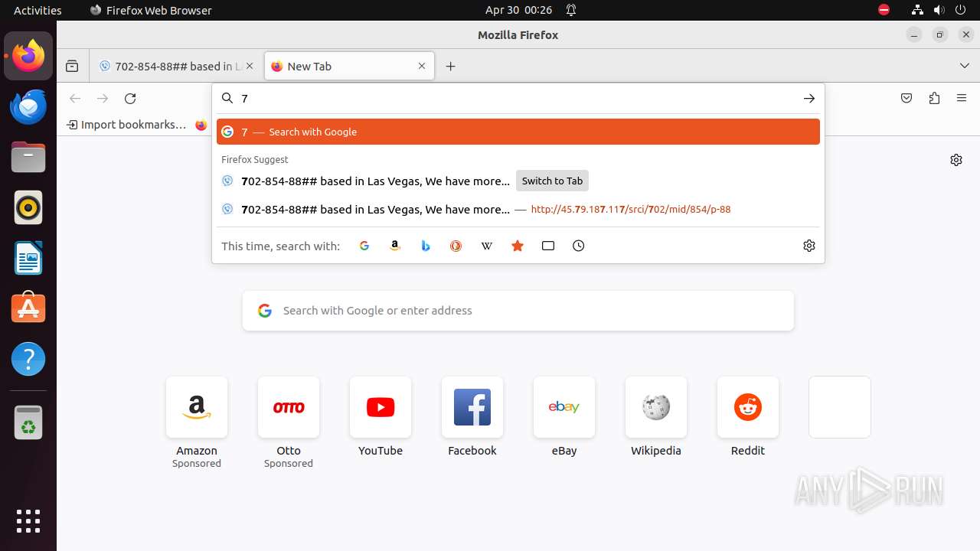The height and width of the screenshot is (551, 980).
Task: Go forward one page
Action: tap(103, 99)
